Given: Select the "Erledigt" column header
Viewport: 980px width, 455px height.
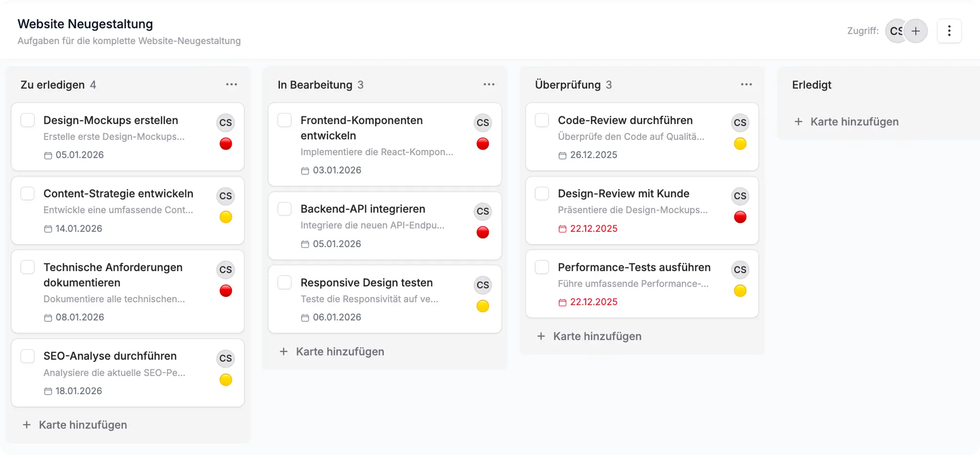Looking at the screenshot, I should [x=811, y=85].
